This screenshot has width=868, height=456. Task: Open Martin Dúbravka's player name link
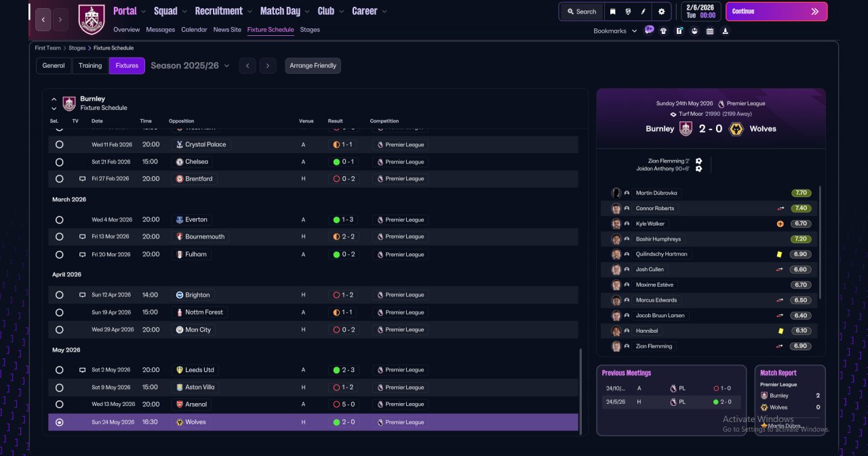[656, 193]
